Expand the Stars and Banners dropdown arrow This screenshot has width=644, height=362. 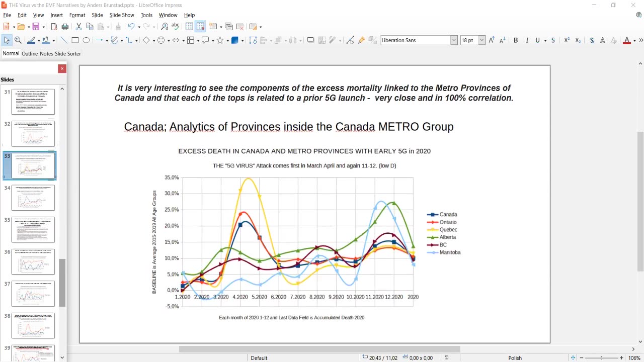(x=227, y=41)
